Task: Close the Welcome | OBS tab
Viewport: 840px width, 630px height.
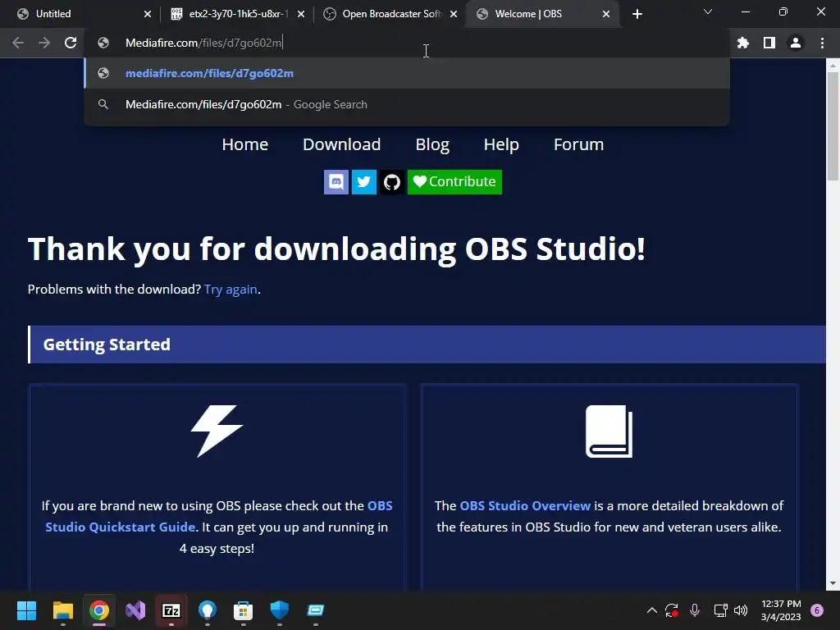Action: pos(606,14)
